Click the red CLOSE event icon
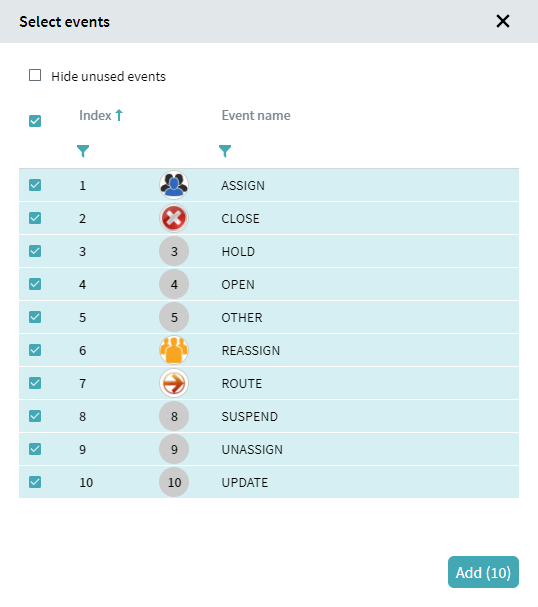Screen dimensions: 538x607 (174, 218)
